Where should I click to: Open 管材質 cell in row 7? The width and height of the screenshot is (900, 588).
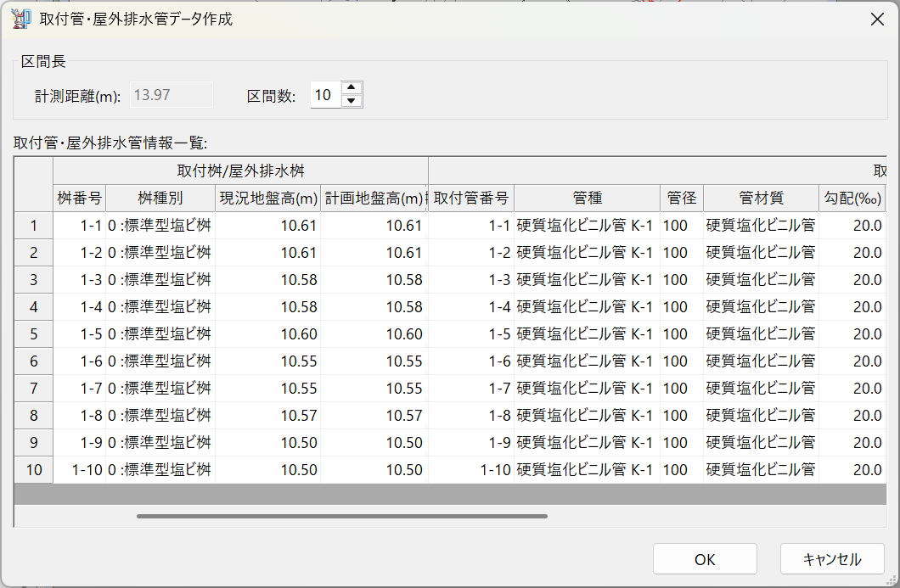coord(760,389)
